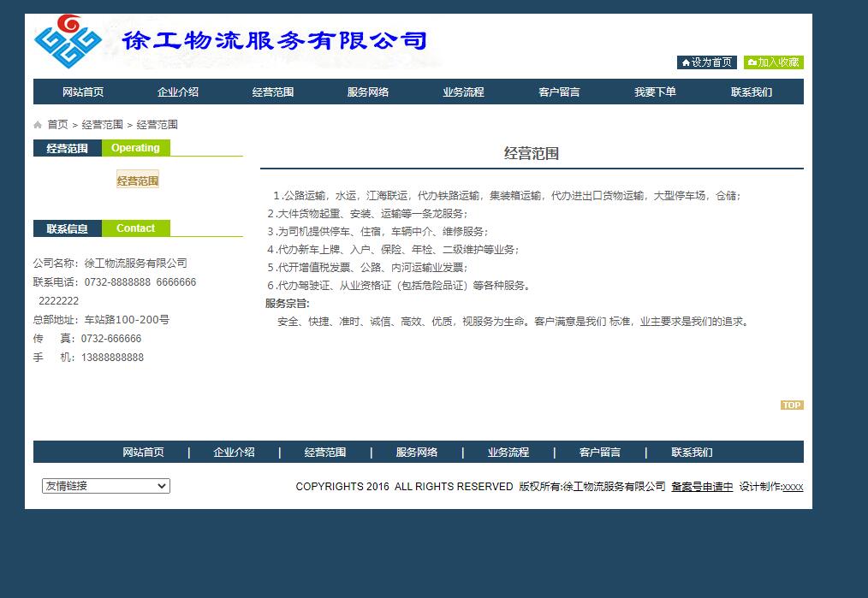Viewport: 868px width, 598px height.
Task: Click the 加入收藏 favorites button
Action: [x=773, y=62]
